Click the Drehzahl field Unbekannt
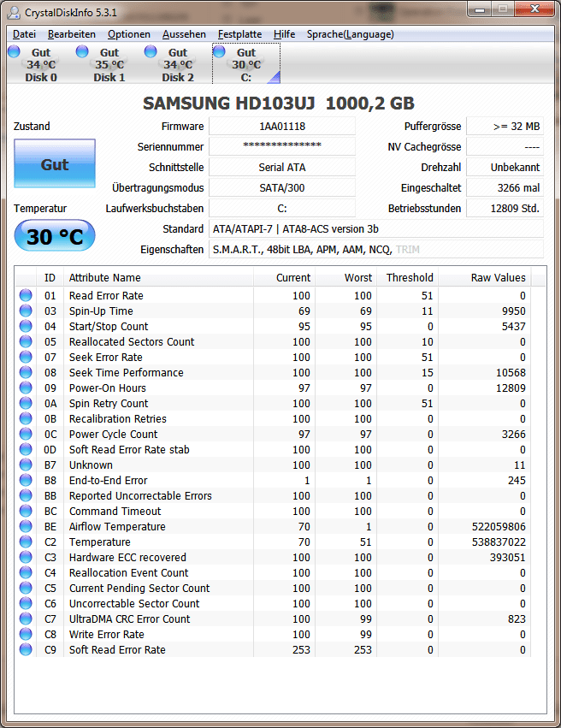Image resolution: width=561 pixels, height=728 pixels. point(505,167)
